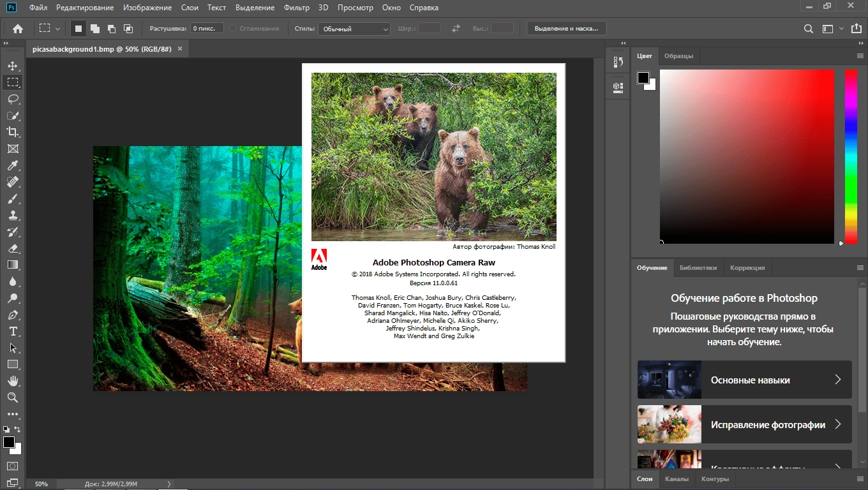Swap width and height values

pos(456,29)
